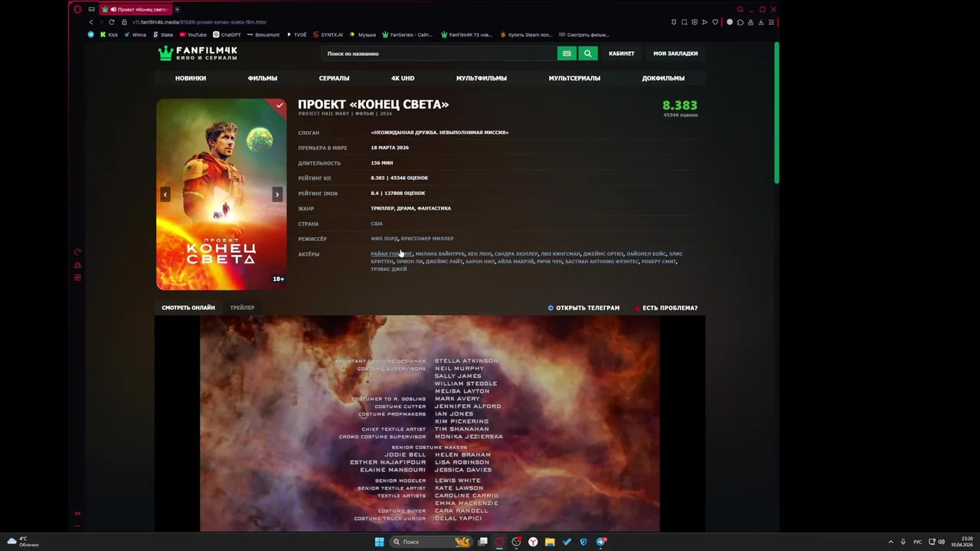Open actor link РАЙАН ГОСЛИНГ
980x551 pixels.
point(391,254)
